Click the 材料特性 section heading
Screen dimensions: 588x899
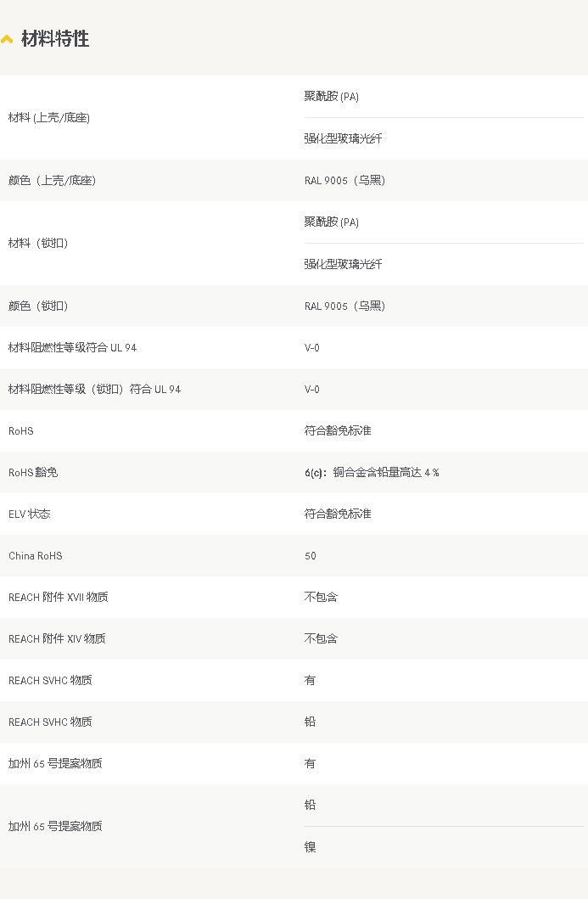(x=55, y=39)
